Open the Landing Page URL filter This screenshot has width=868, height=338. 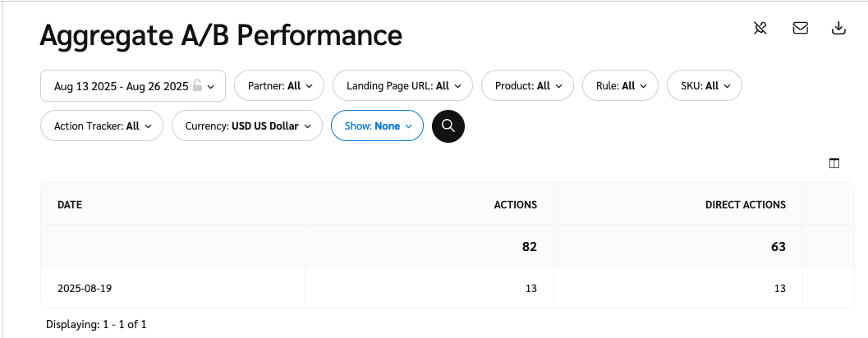(402, 85)
